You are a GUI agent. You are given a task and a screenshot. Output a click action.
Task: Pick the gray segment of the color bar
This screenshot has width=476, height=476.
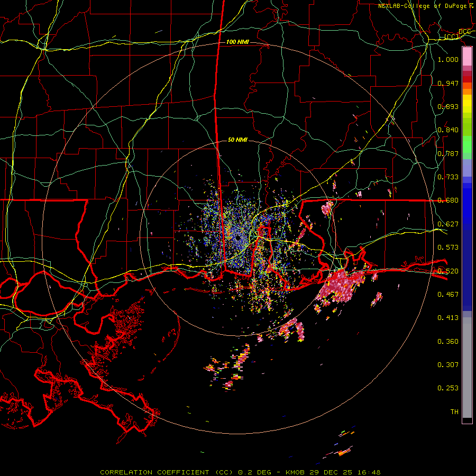(467, 368)
